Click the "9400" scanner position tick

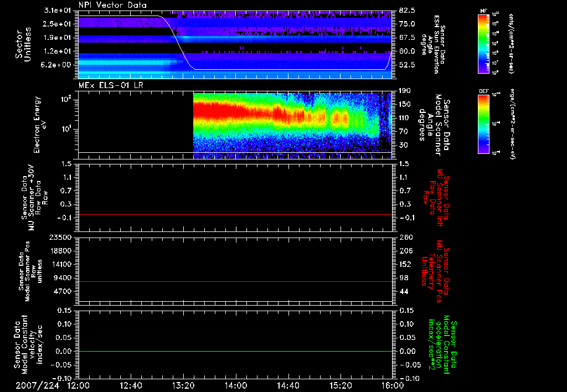(x=63, y=278)
